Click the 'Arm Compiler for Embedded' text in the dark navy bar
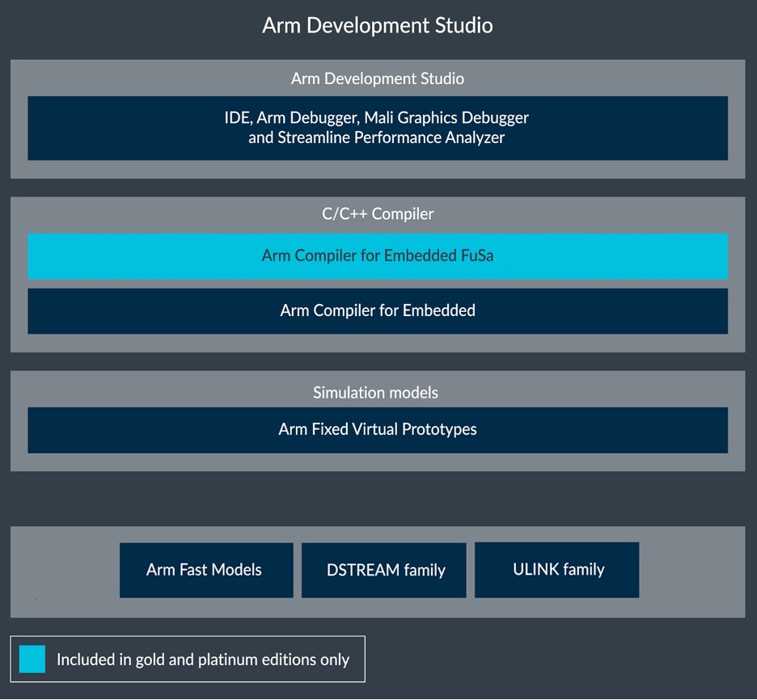Screen dimensions: 757x700 coord(377,310)
